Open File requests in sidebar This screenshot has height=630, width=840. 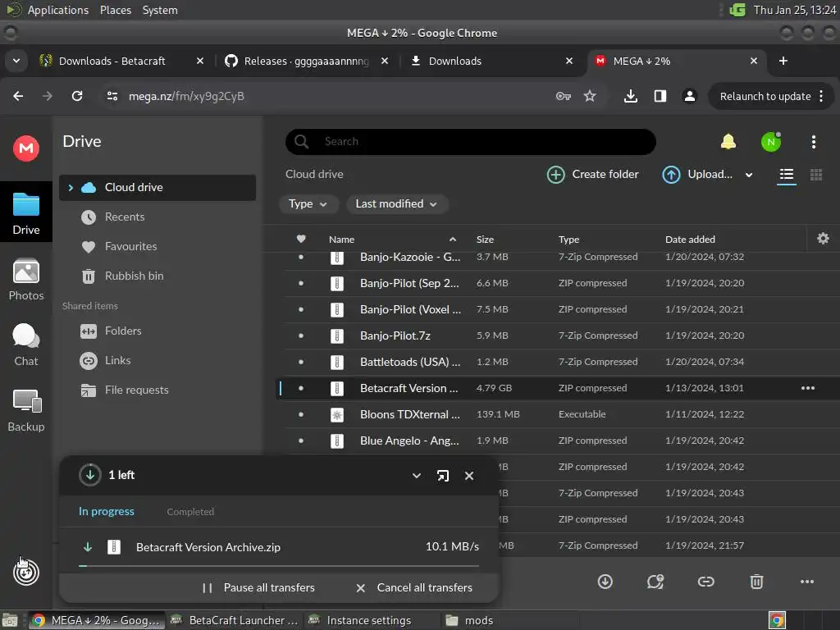coord(157,390)
